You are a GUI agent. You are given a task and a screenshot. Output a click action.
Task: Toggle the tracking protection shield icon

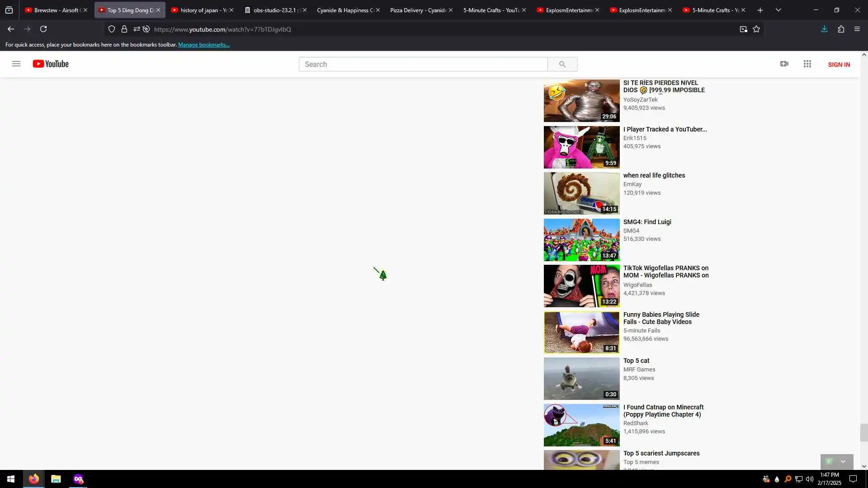click(112, 29)
